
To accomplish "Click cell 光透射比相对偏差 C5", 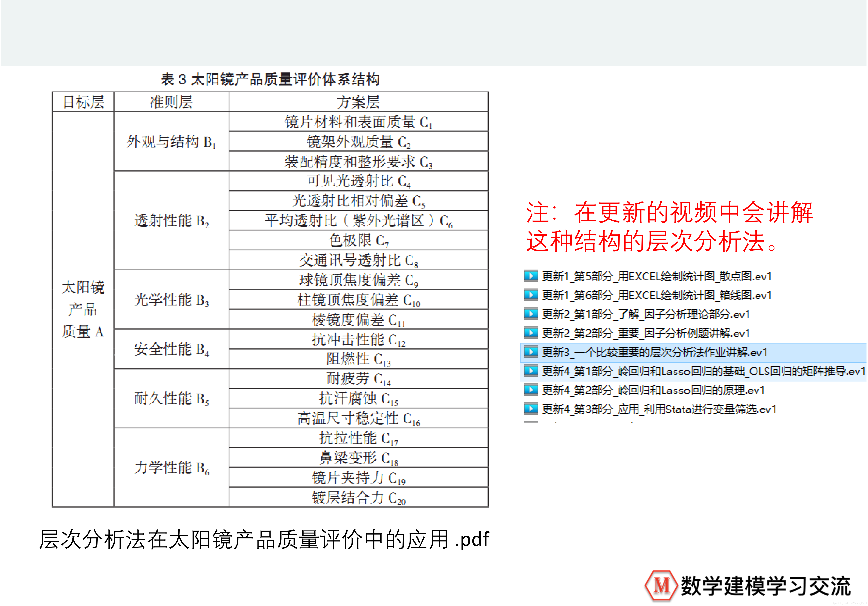I will pyautogui.click(x=358, y=201).
